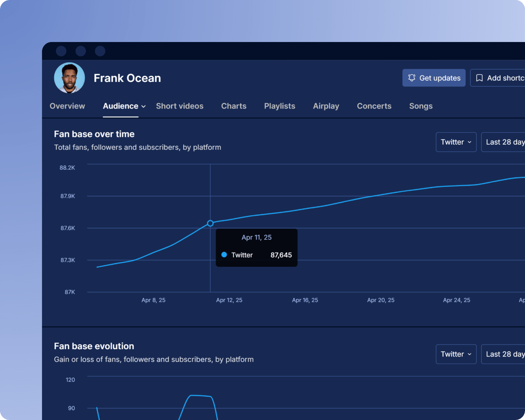
Task: Click the bookmark icon for Add shortcut
Action: pyautogui.click(x=479, y=78)
